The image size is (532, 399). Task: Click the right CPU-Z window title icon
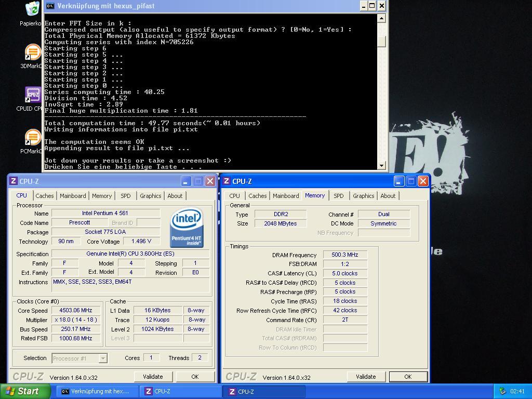point(227,181)
